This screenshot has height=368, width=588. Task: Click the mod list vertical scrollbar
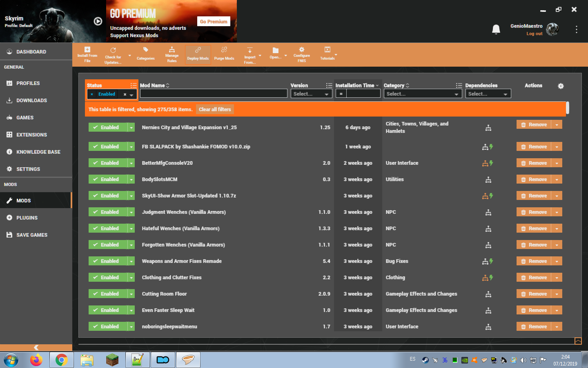pyautogui.click(x=568, y=108)
